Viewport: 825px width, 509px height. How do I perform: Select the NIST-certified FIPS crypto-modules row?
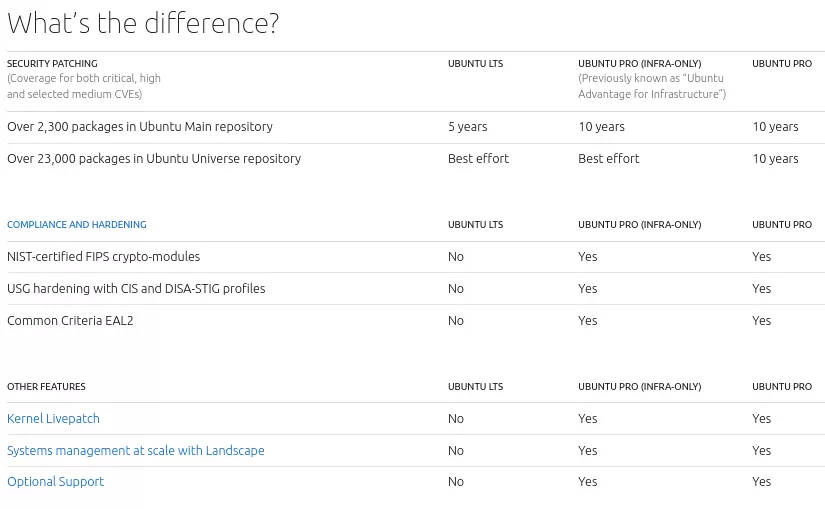(416, 257)
